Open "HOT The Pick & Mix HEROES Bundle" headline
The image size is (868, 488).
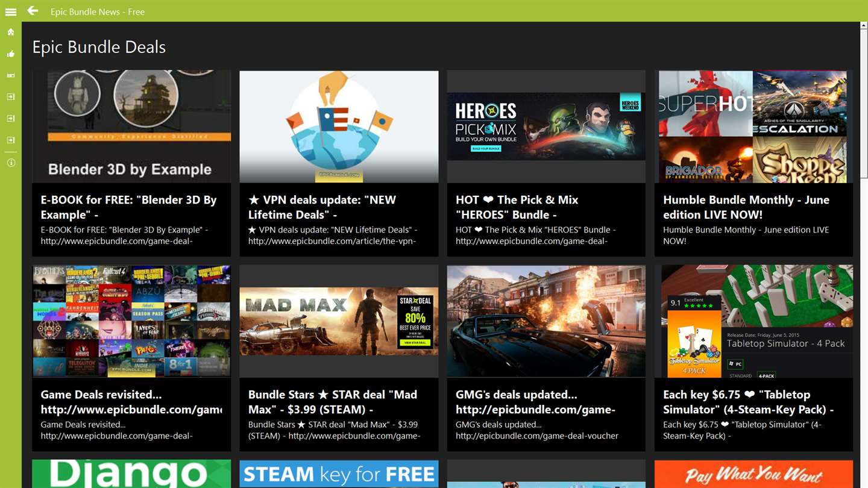(517, 207)
